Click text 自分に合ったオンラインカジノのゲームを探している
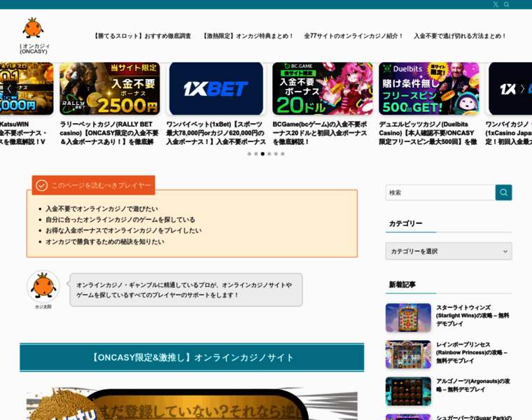The width and height of the screenshot is (532, 420). tap(120, 220)
